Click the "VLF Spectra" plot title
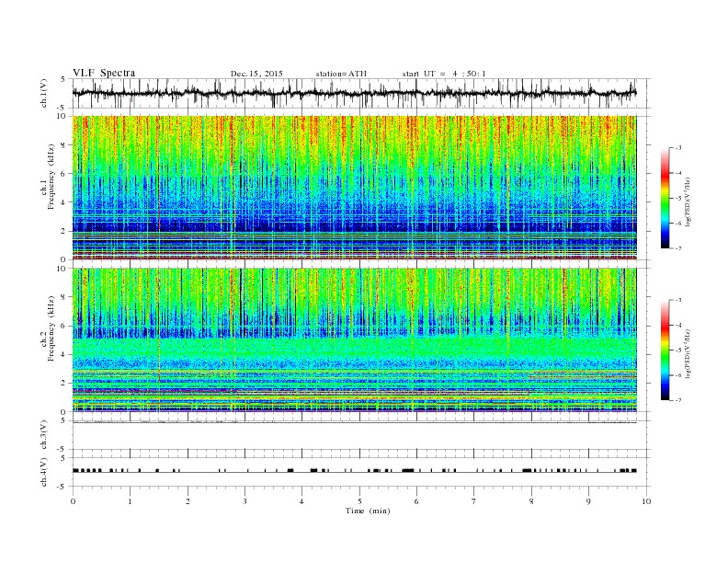Screen dimensions: 728x563 104,73
